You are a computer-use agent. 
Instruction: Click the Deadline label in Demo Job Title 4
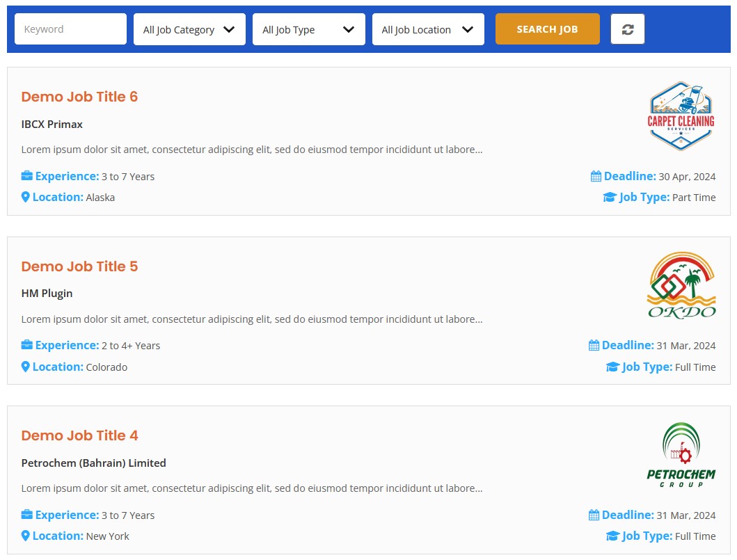click(628, 515)
